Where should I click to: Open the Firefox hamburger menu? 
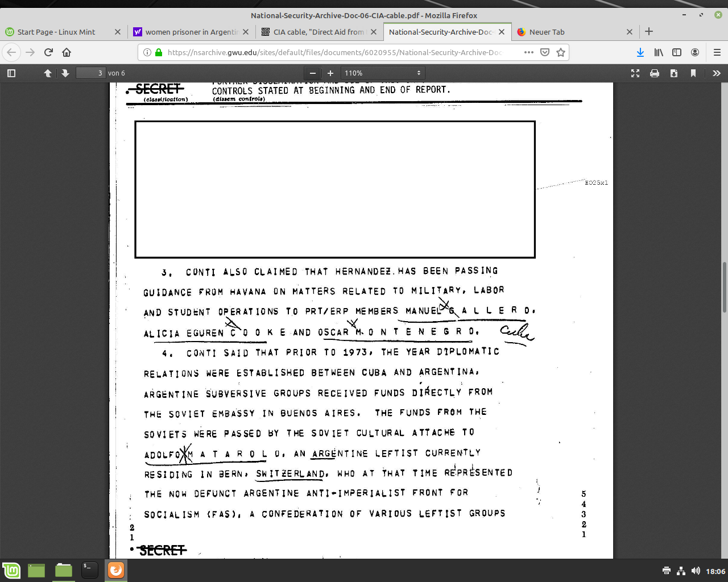click(x=717, y=52)
